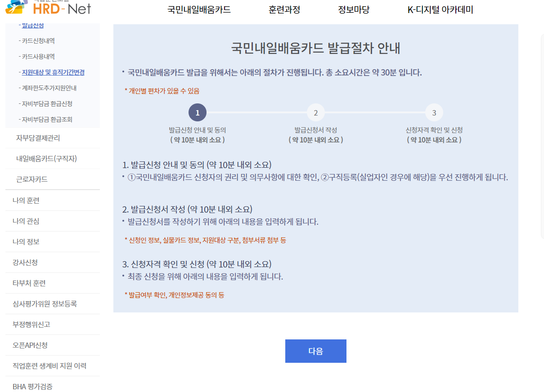This screenshot has height=392, width=544.
Task: Click the 다음 button
Action: pyautogui.click(x=315, y=351)
